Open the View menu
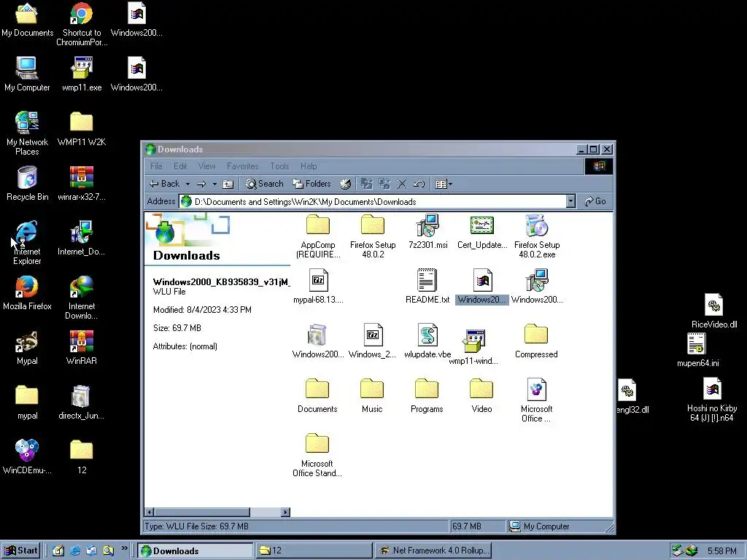The width and height of the screenshot is (747, 560). coord(206,166)
